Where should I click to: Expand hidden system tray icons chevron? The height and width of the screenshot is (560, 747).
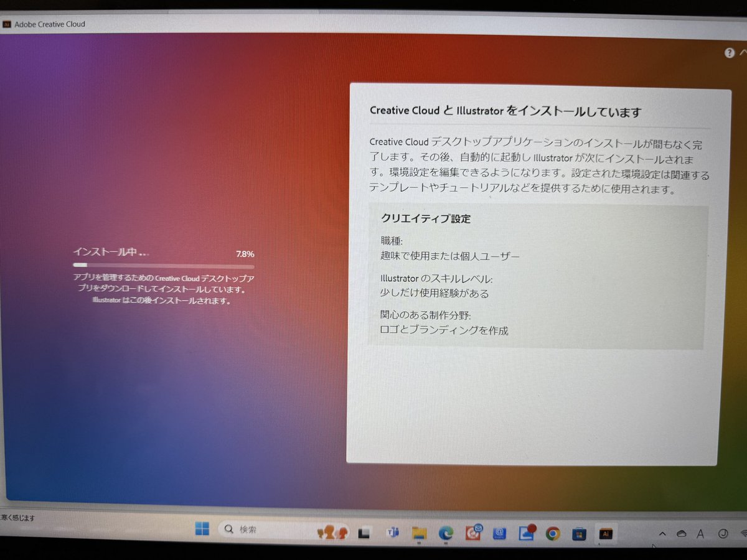pos(662,534)
